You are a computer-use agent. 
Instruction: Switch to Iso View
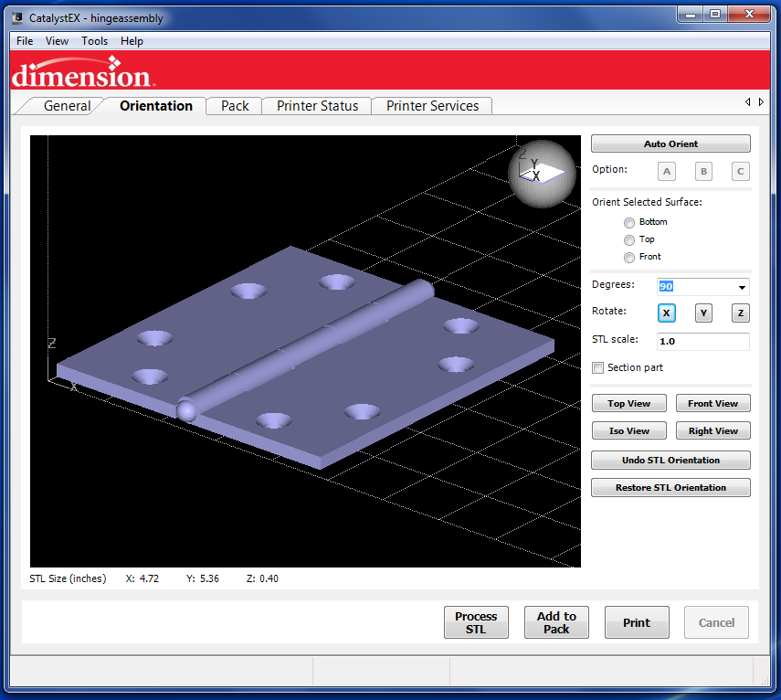click(x=628, y=430)
